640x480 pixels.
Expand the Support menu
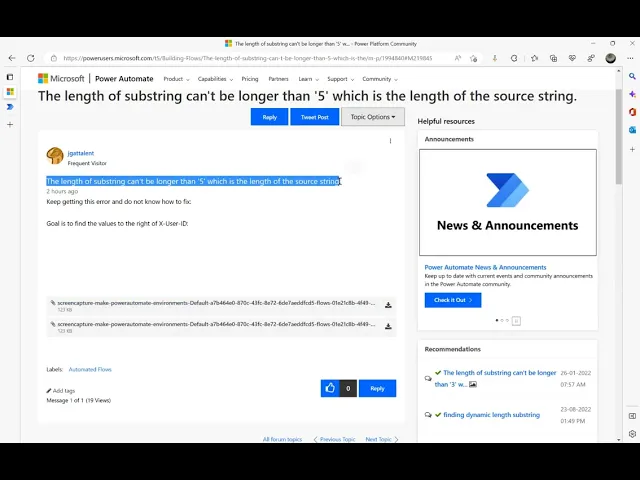(x=340, y=79)
